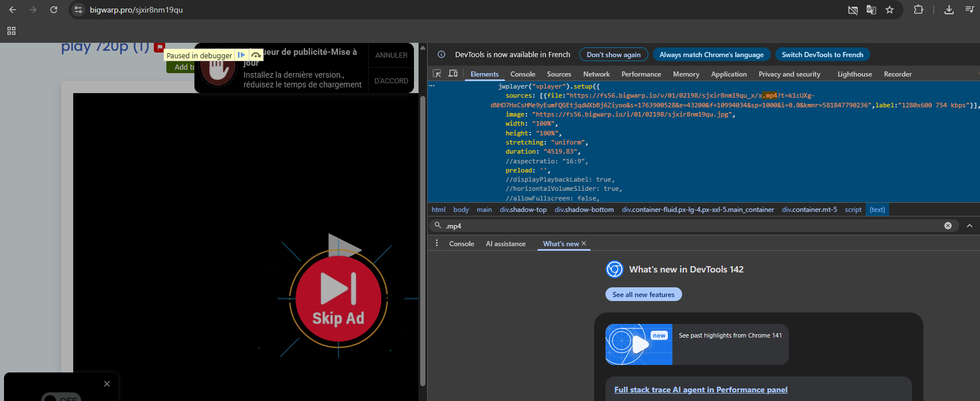
Task: Resume script execution in debugger overlay
Action: coord(241,55)
